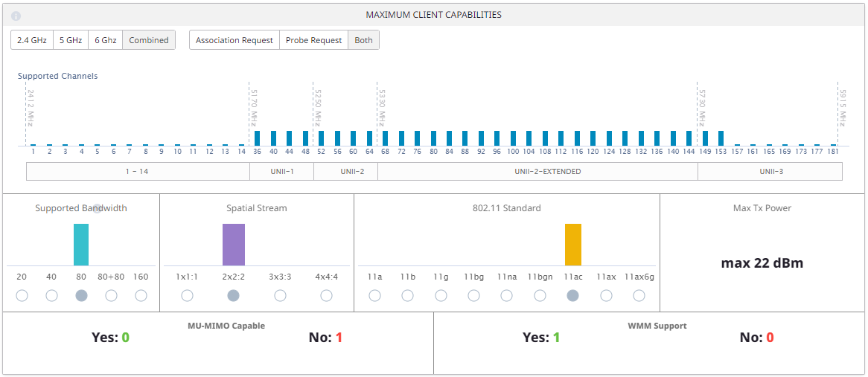Filter by Association Request

tap(234, 40)
